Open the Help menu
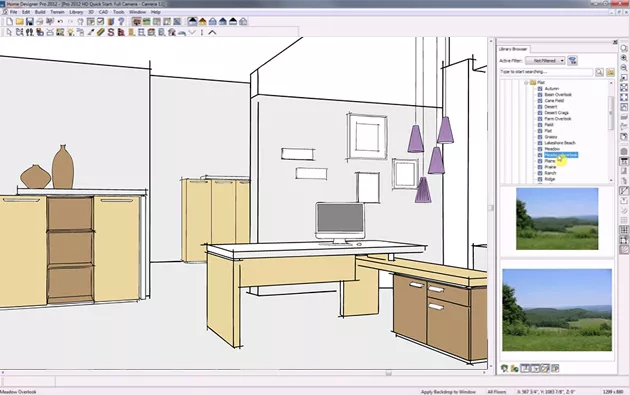The height and width of the screenshot is (395, 630). point(155,12)
